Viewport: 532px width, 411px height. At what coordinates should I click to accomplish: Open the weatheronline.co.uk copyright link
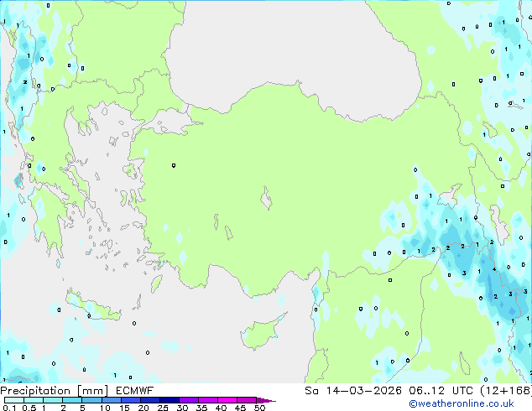point(462,403)
